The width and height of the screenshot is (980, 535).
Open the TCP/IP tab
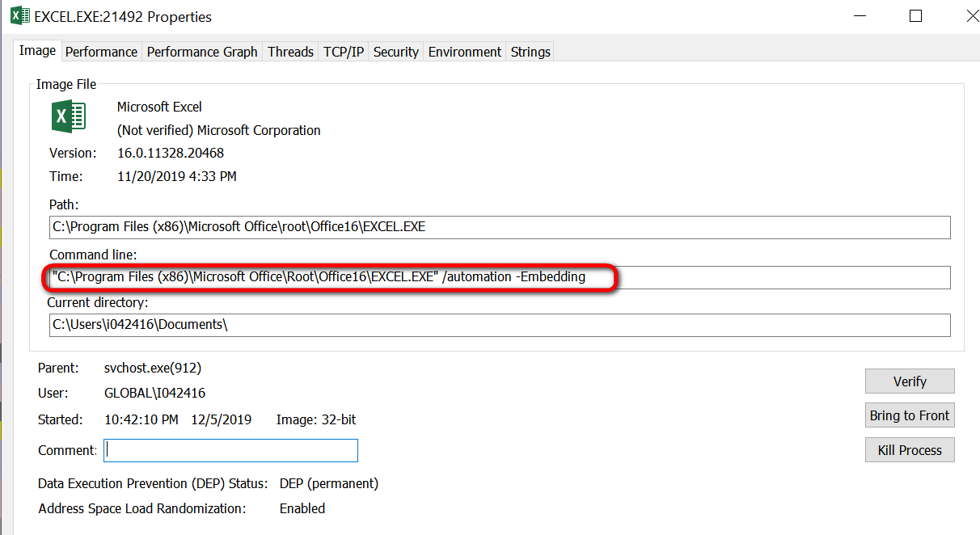click(344, 52)
